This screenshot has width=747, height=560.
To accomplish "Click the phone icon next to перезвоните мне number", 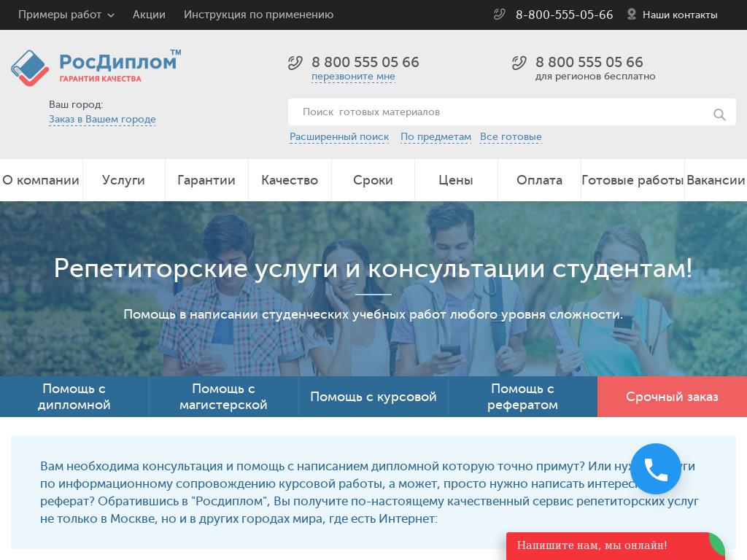I will click(295, 63).
